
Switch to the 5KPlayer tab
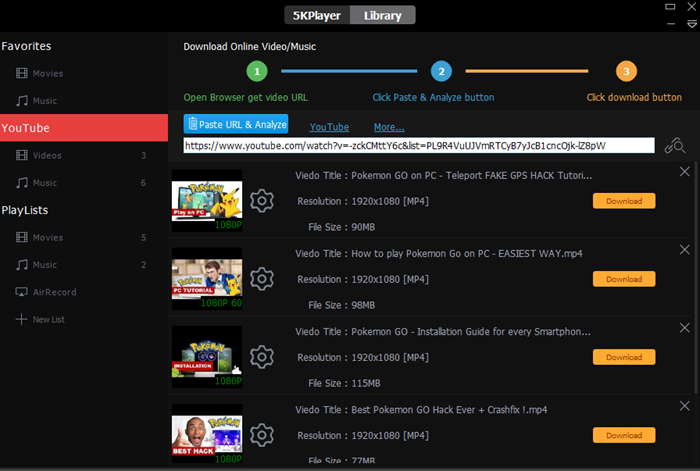[x=317, y=16]
